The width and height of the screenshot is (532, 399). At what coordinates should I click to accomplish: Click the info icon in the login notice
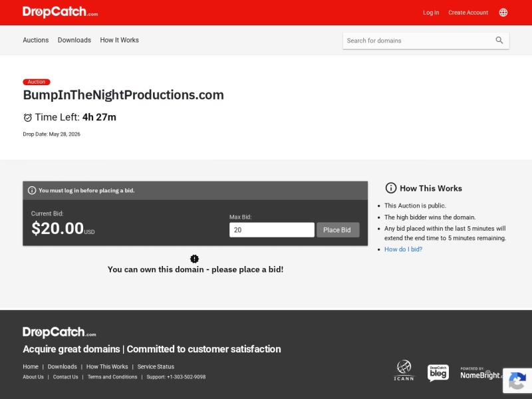click(x=32, y=190)
